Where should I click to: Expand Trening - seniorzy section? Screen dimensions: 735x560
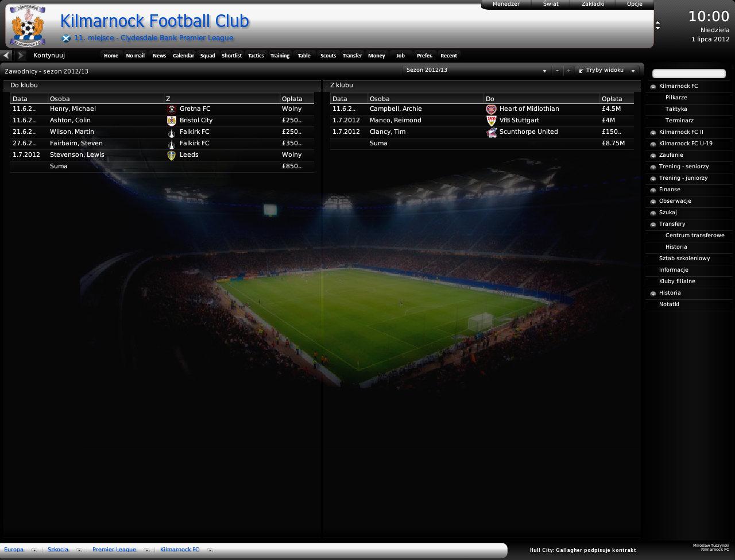coord(653,167)
